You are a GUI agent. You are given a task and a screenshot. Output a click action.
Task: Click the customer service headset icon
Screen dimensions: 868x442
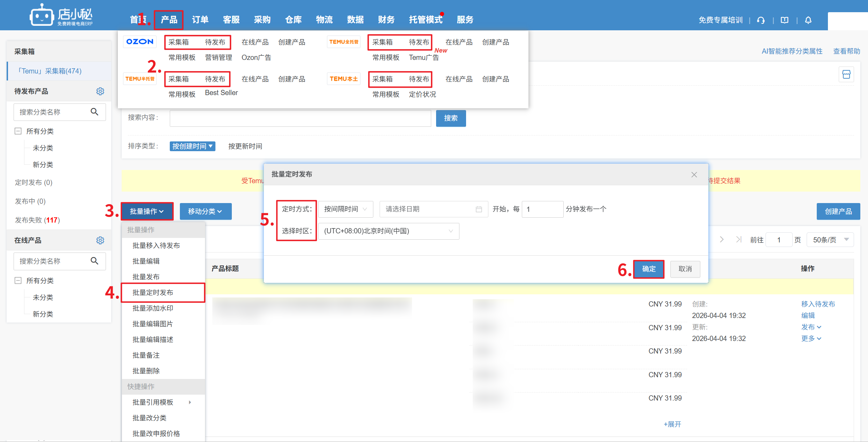pyautogui.click(x=761, y=20)
